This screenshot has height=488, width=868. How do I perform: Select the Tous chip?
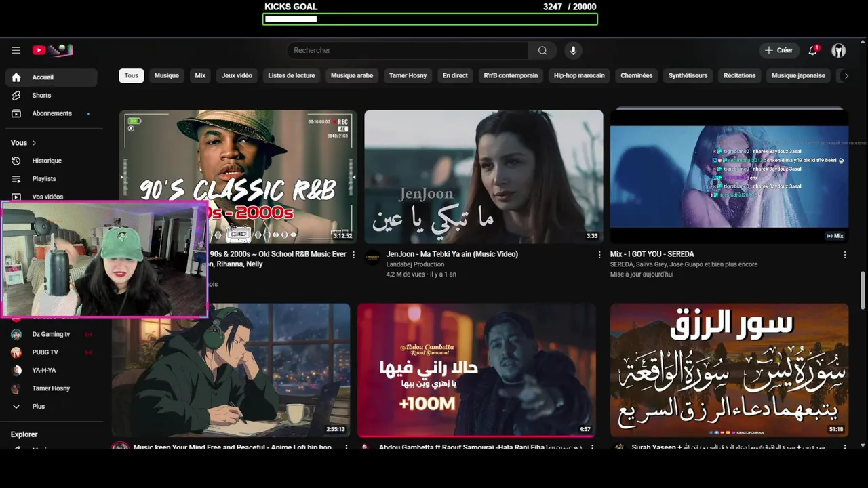click(132, 76)
